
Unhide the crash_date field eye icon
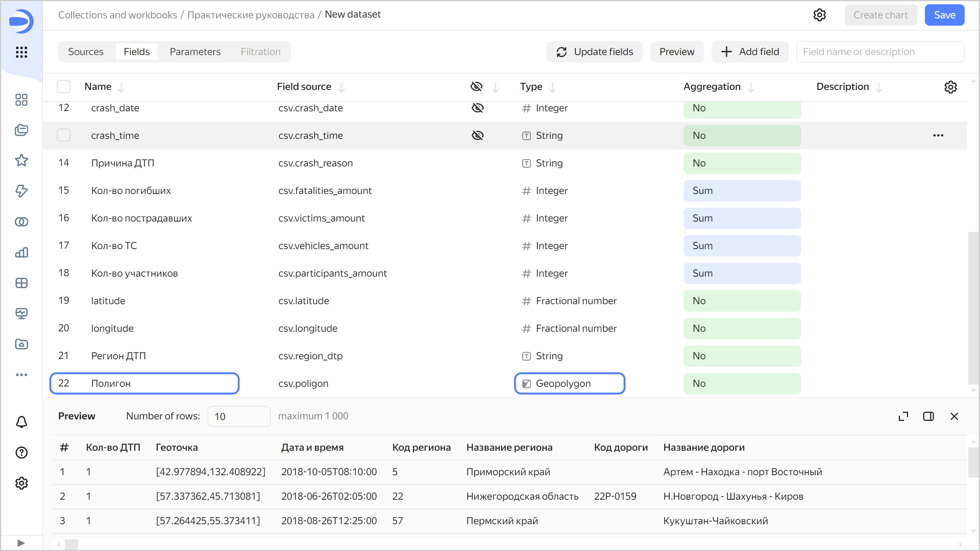[x=477, y=108]
